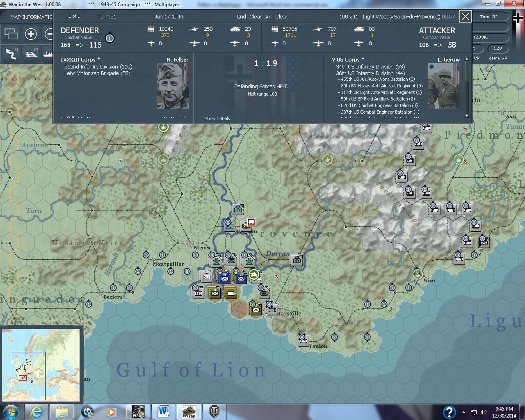This screenshot has height=420, width=525.
Task: Click L. Gerow commander portrait
Action: (444, 86)
